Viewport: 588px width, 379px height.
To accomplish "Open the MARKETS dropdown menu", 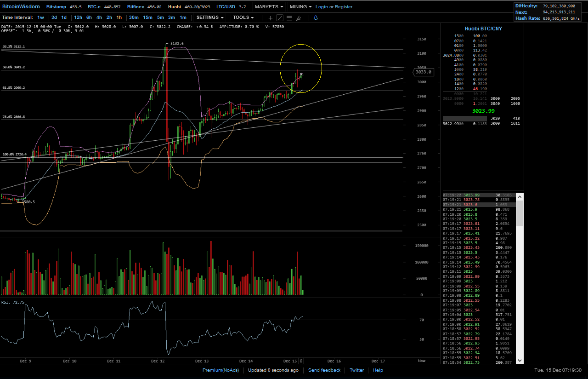I will [x=269, y=7].
